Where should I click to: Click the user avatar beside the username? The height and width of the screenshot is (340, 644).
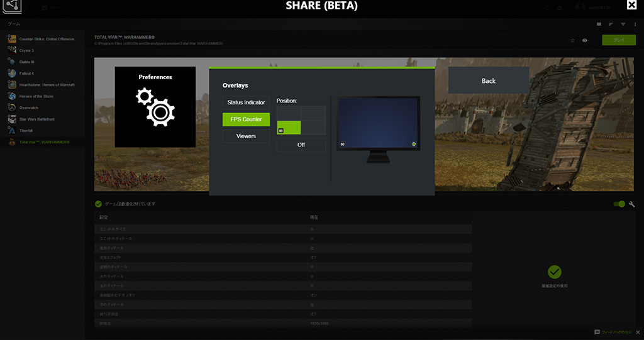pos(580,7)
